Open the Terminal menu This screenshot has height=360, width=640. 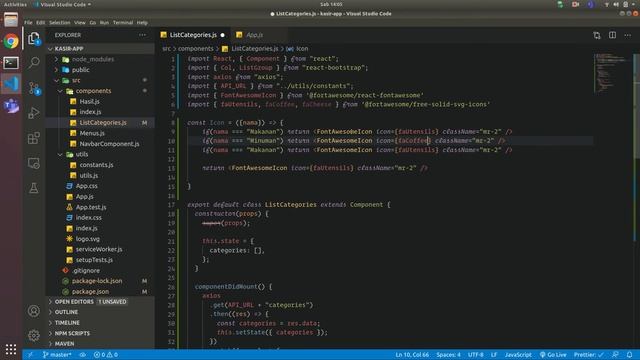point(123,23)
